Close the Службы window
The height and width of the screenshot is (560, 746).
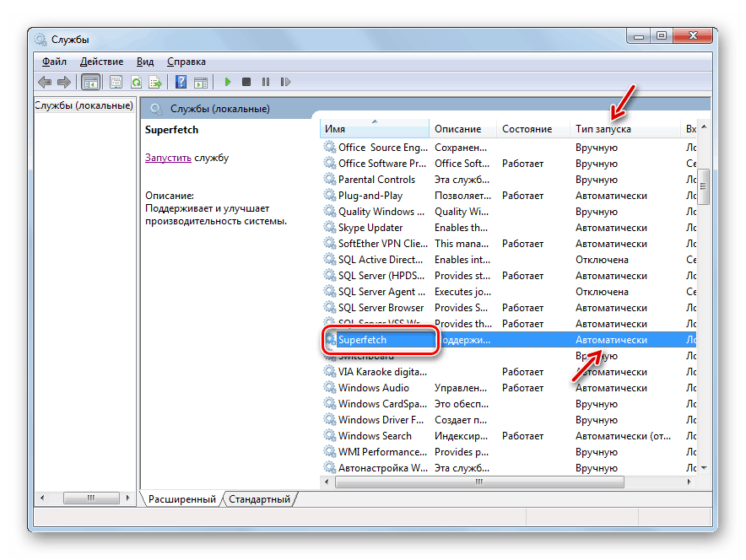(x=693, y=36)
